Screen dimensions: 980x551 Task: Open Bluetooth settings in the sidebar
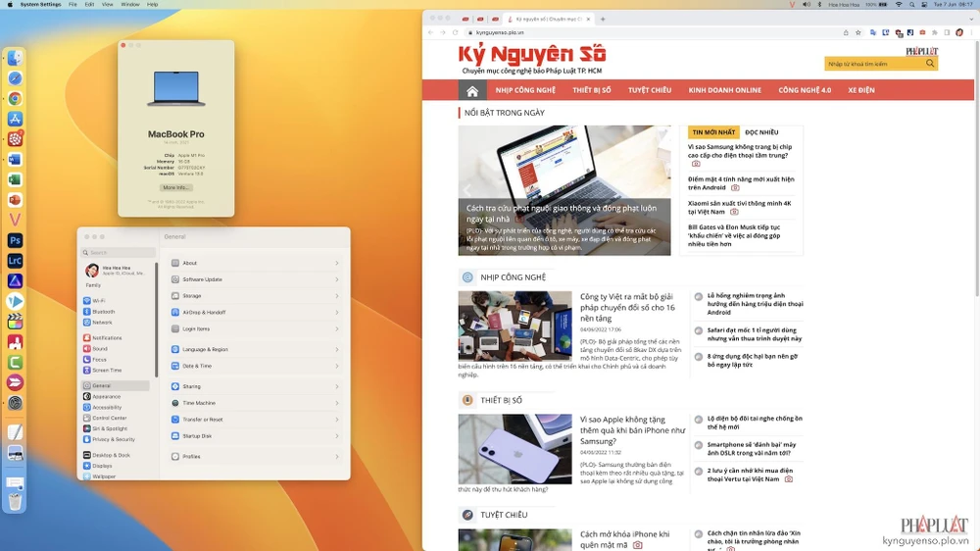click(x=103, y=312)
